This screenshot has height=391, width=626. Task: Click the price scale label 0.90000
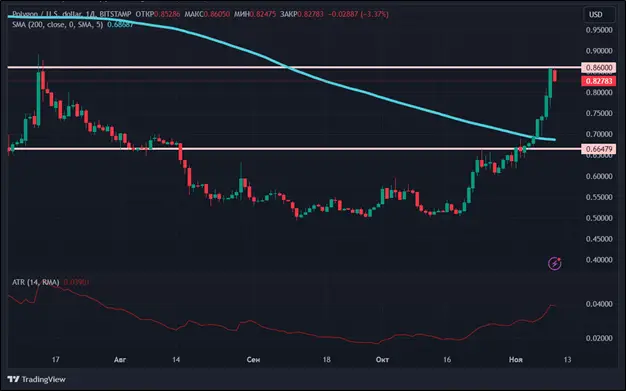coord(599,51)
